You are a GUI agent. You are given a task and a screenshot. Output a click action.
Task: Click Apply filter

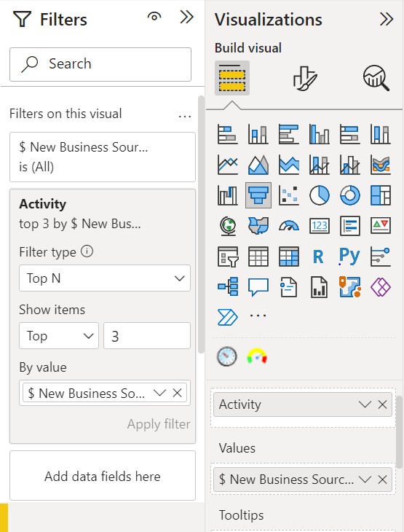coord(159,424)
